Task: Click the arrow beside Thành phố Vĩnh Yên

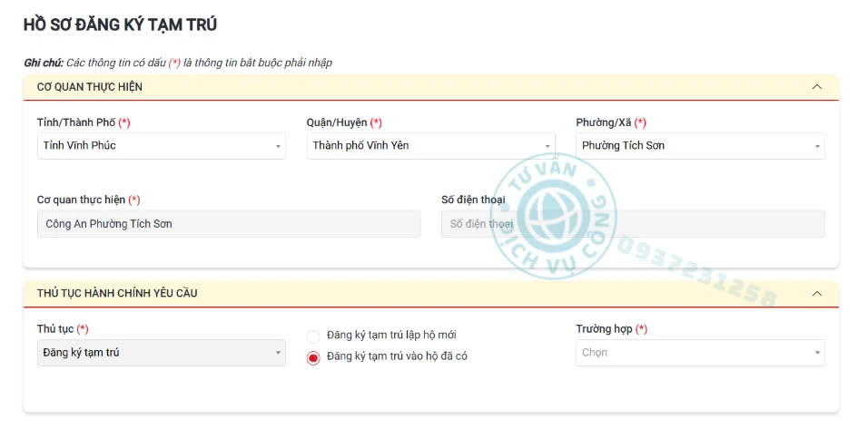Action: pyautogui.click(x=547, y=147)
